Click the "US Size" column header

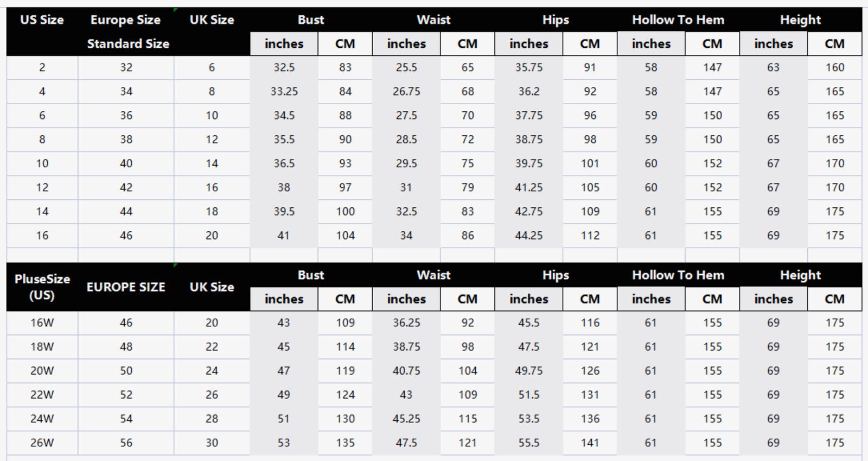(x=42, y=20)
